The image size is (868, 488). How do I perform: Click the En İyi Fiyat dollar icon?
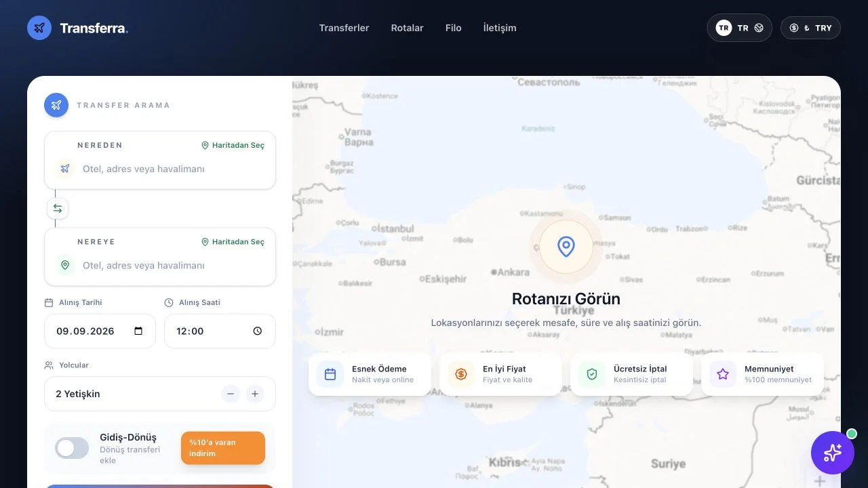pyautogui.click(x=461, y=374)
